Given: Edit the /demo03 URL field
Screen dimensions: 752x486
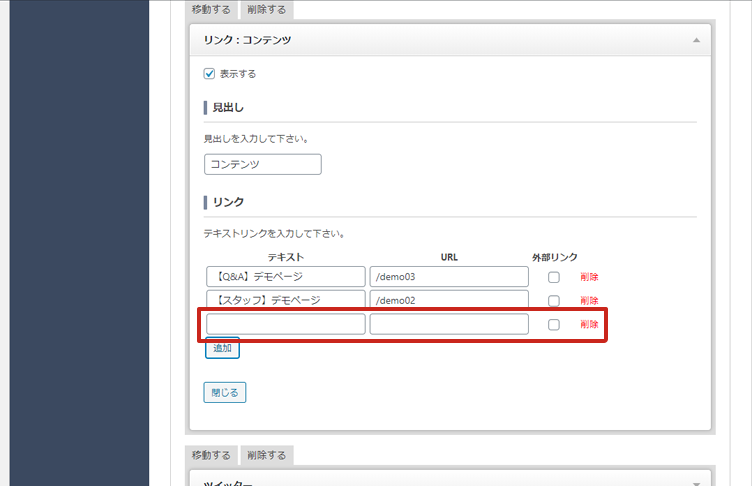Looking at the screenshot, I should [448, 277].
